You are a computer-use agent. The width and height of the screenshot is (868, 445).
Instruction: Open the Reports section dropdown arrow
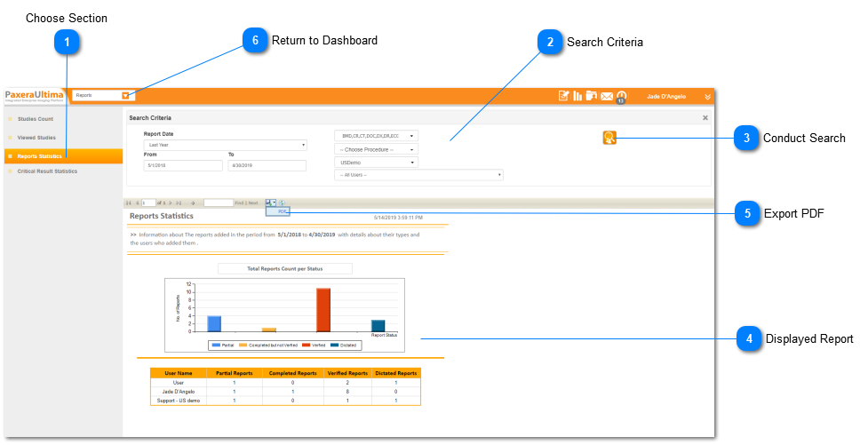(125, 96)
